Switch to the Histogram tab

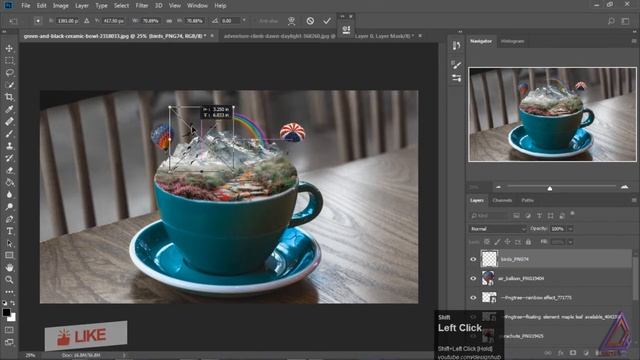point(512,41)
